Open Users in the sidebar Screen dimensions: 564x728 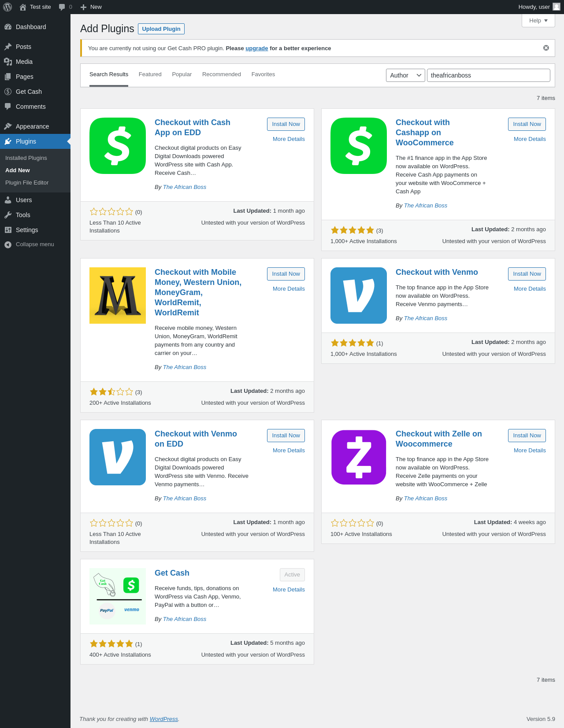tap(35, 200)
